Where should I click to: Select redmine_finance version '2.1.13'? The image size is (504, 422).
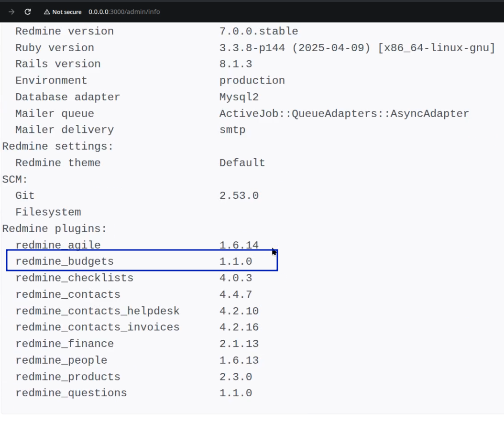point(239,344)
